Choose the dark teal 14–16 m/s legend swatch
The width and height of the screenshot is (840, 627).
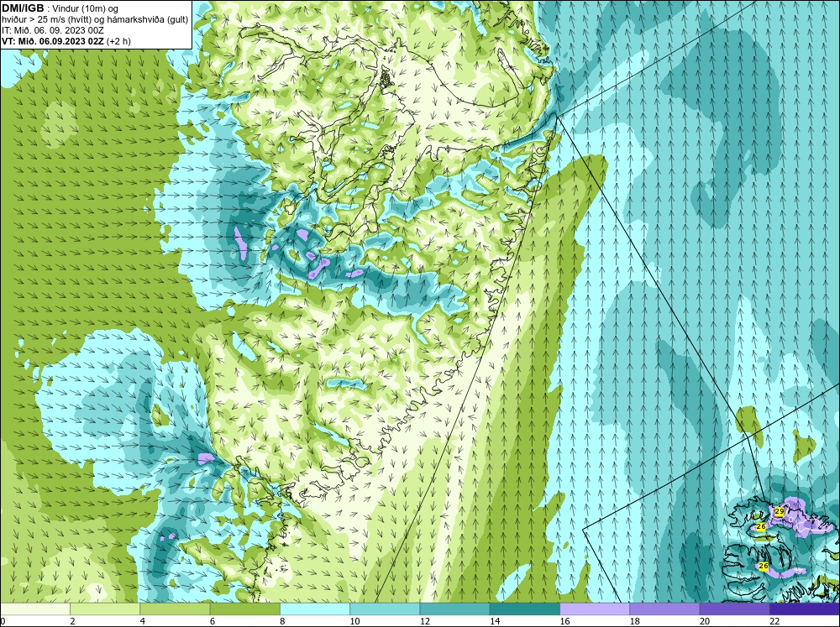click(525, 609)
